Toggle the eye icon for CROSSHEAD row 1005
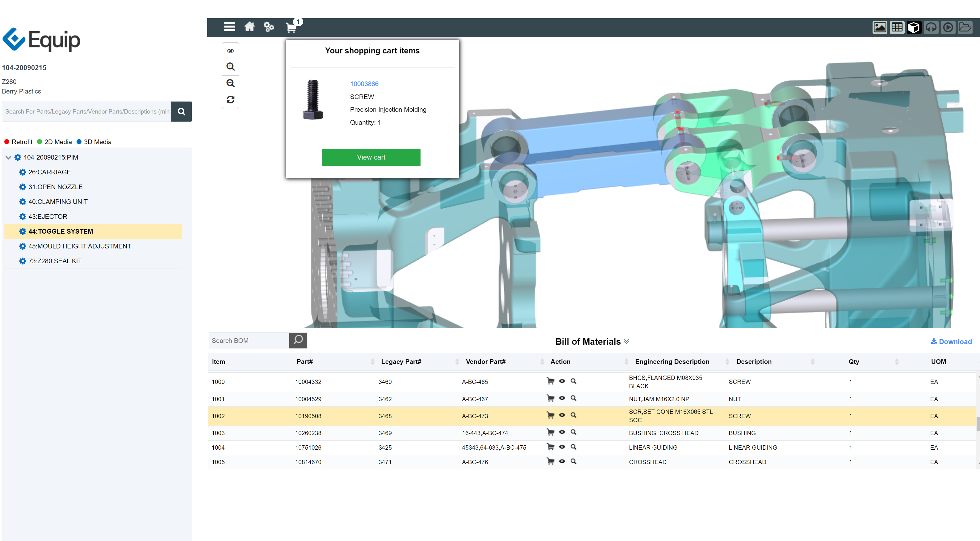This screenshot has width=980, height=541. [562, 461]
